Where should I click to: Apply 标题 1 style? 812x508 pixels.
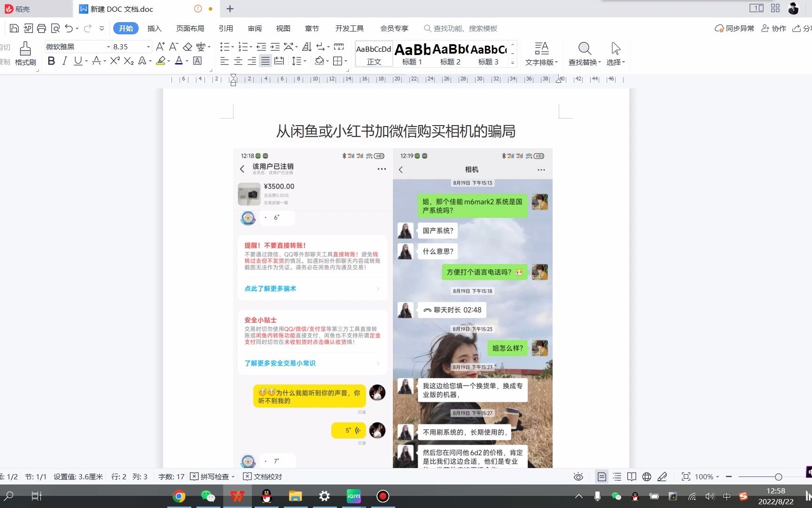point(412,54)
